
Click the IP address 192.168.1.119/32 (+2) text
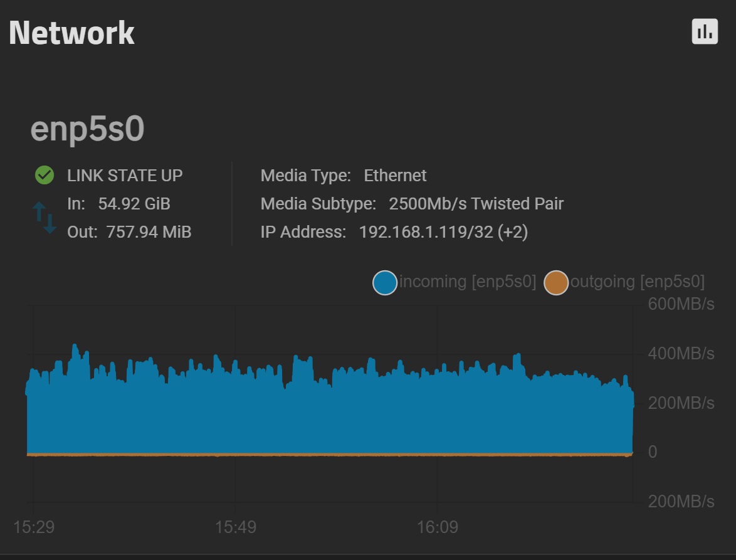[444, 232]
